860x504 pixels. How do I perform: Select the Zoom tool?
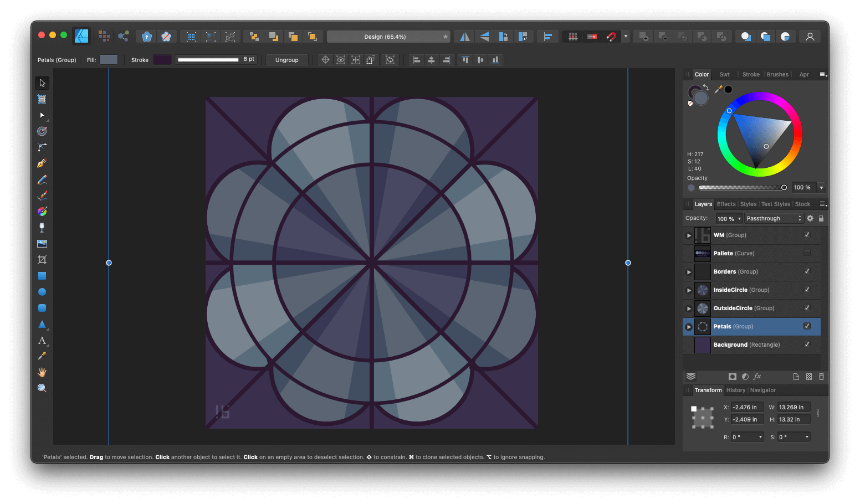coord(42,388)
